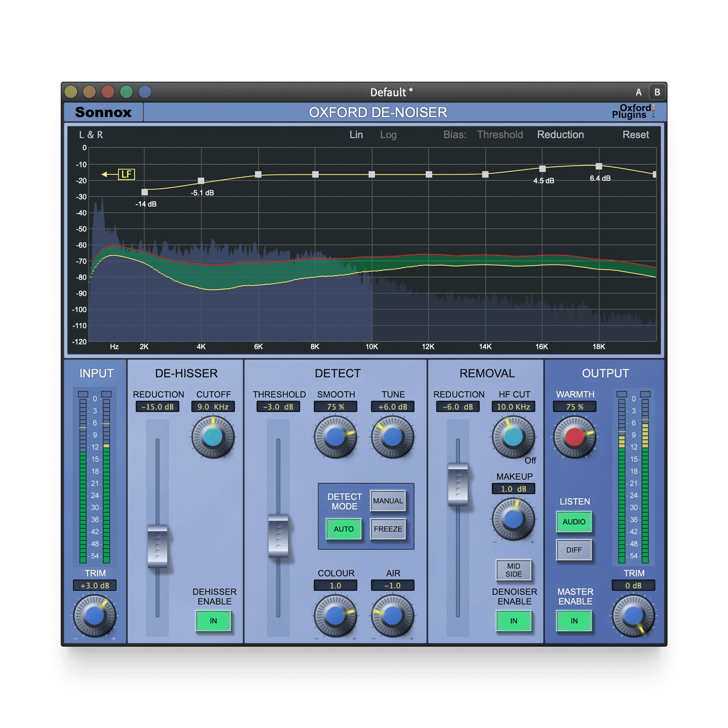Click the colour 1.0 value field
This screenshot has height=728, width=728.
335,585
